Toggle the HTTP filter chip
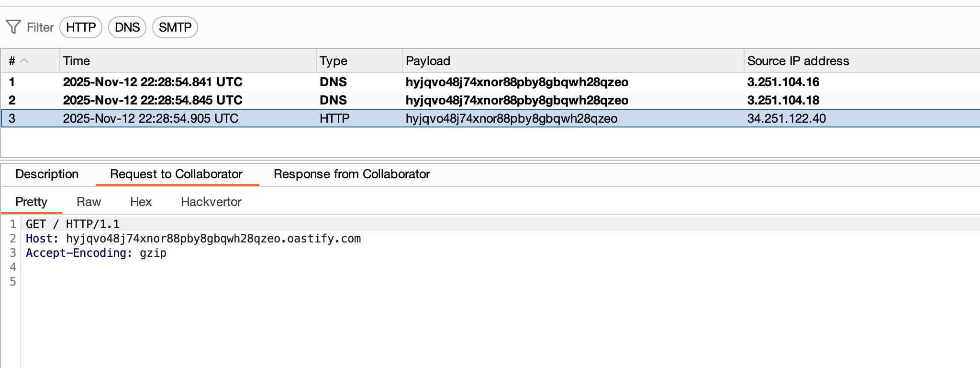The image size is (980, 368). tap(81, 27)
